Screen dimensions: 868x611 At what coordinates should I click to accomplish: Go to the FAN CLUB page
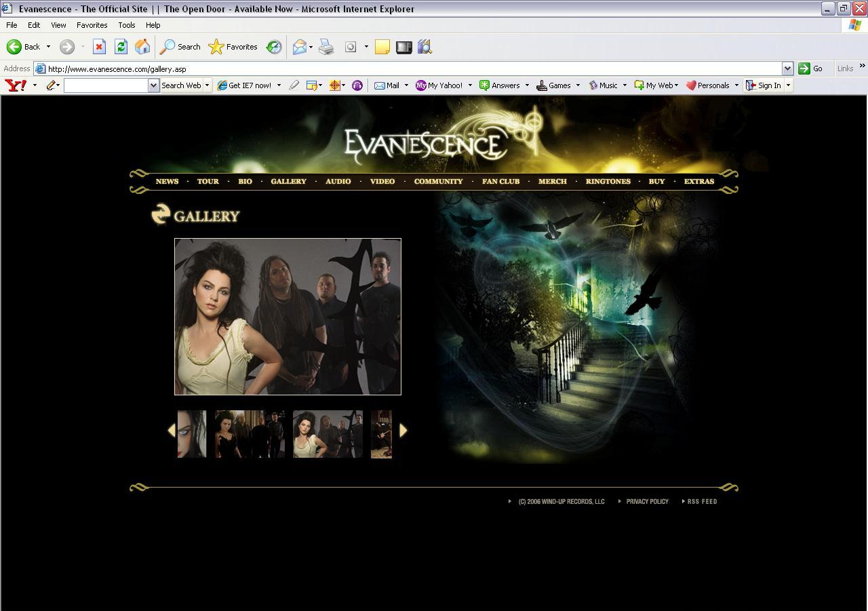(x=500, y=182)
